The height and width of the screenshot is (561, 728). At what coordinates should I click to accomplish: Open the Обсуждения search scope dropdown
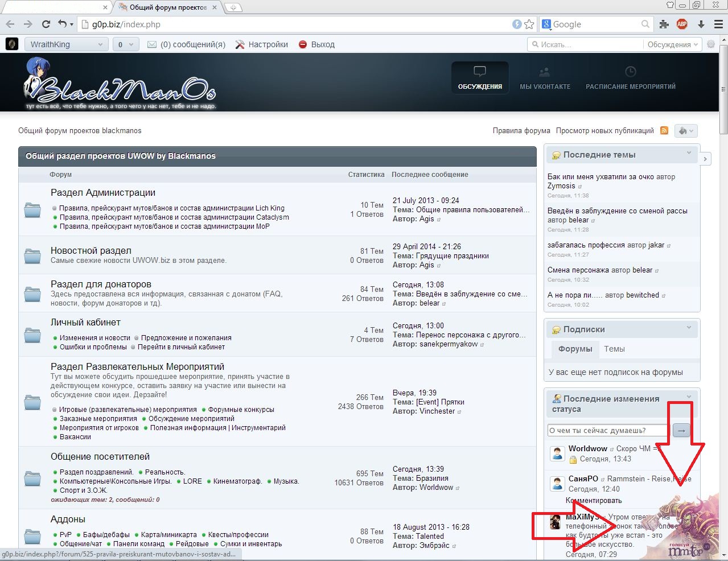coord(673,44)
